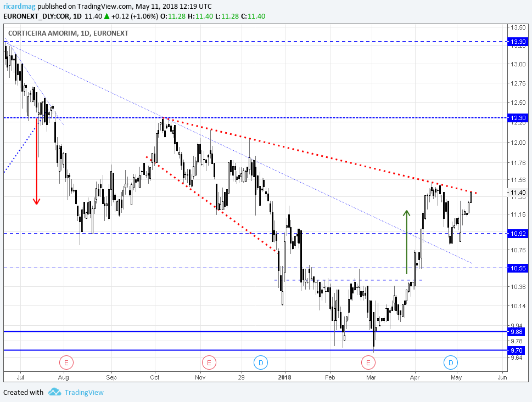Click the May time axis label
Viewport: 532px width, 402px height.
pos(456,377)
